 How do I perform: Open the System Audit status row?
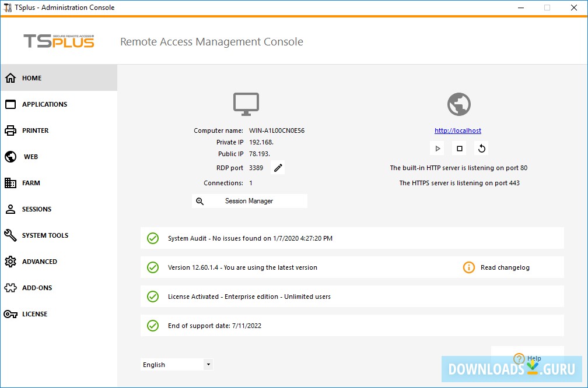pos(352,238)
